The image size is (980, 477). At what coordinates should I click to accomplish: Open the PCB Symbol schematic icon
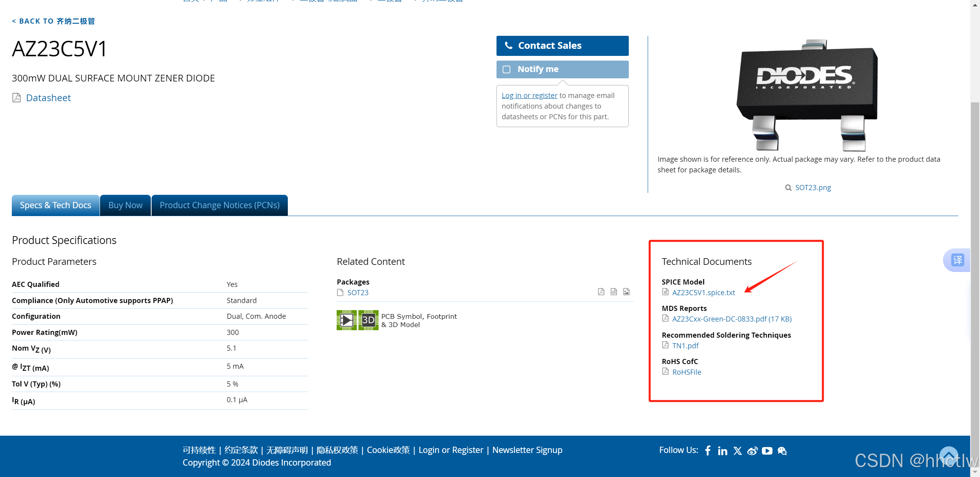346,320
